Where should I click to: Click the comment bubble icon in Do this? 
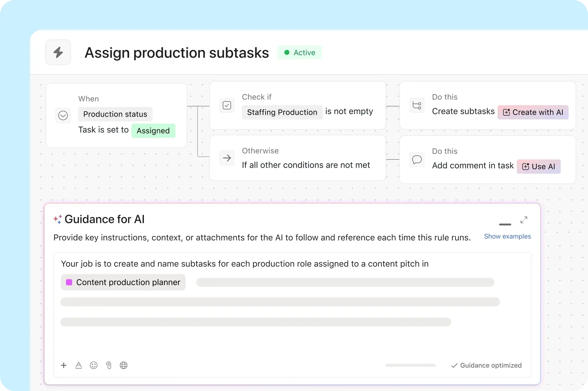point(417,159)
